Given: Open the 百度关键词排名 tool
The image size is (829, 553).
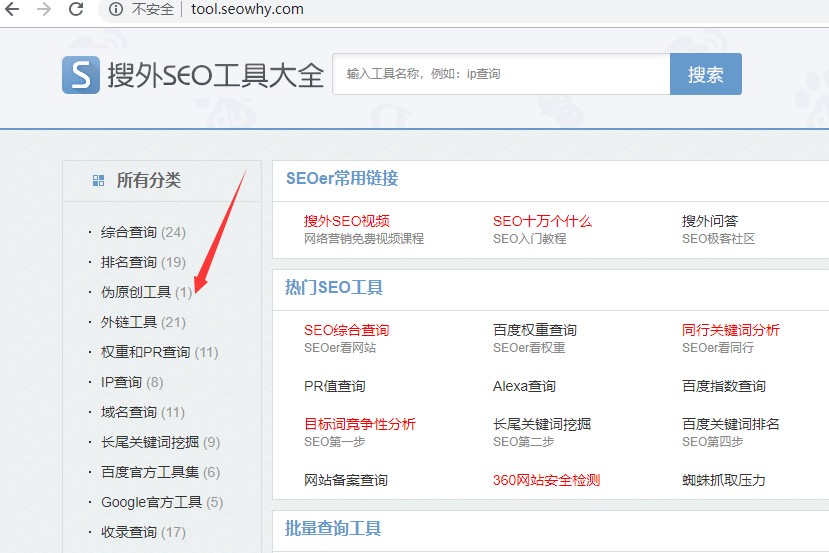Looking at the screenshot, I should (731, 424).
